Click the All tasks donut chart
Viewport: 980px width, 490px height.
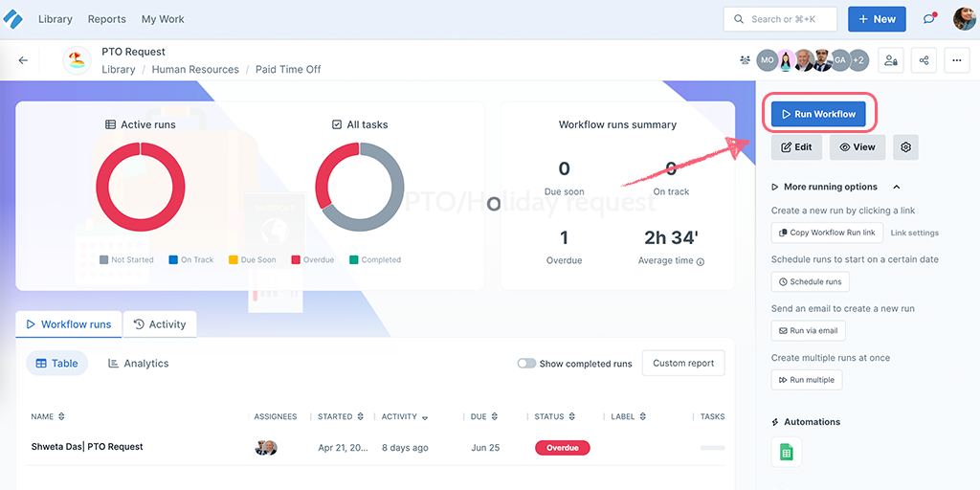[360, 187]
